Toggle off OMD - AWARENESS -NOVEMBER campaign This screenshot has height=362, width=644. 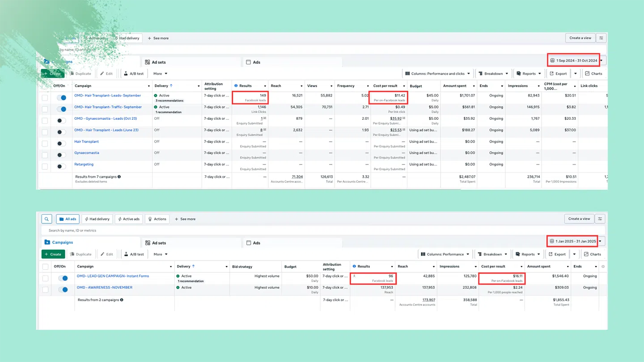coord(63,290)
